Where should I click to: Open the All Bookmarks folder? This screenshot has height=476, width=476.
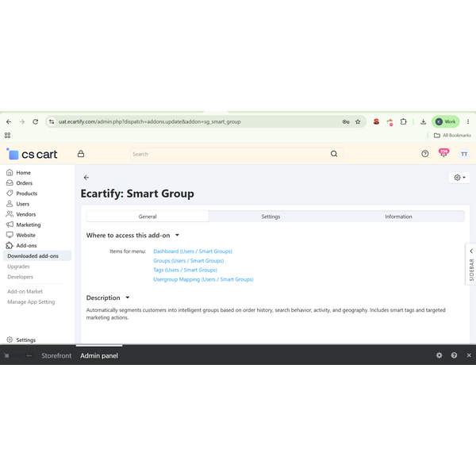tap(452, 136)
